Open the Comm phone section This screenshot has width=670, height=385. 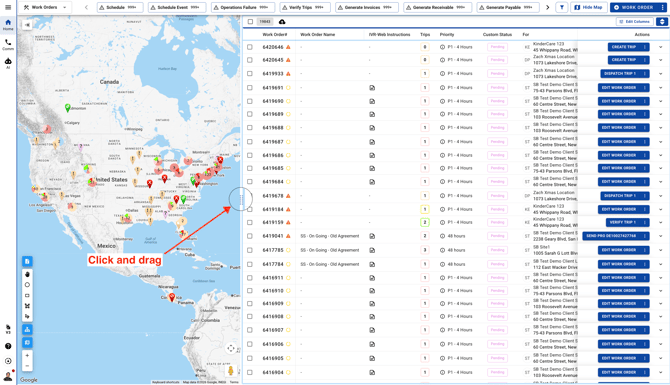tap(8, 44)
